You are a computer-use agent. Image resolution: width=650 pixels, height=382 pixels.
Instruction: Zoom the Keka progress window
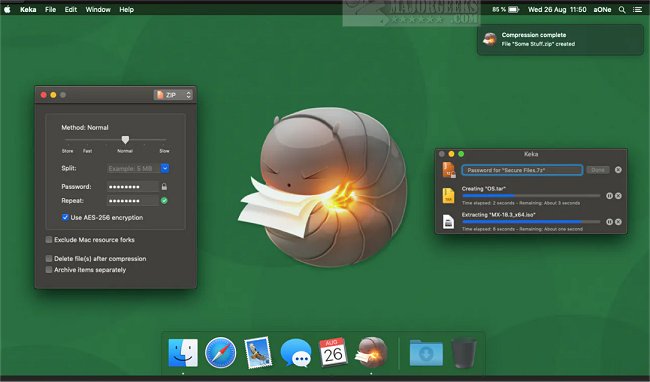[x=461, y=154]
